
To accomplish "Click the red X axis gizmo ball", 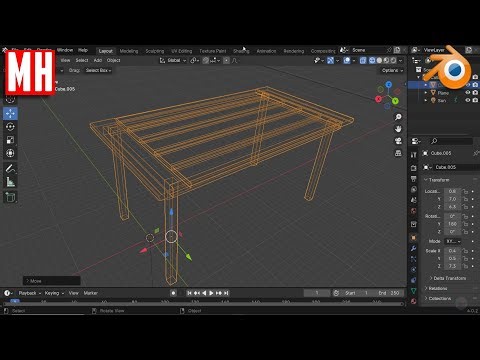I will [x=378, y=99].
